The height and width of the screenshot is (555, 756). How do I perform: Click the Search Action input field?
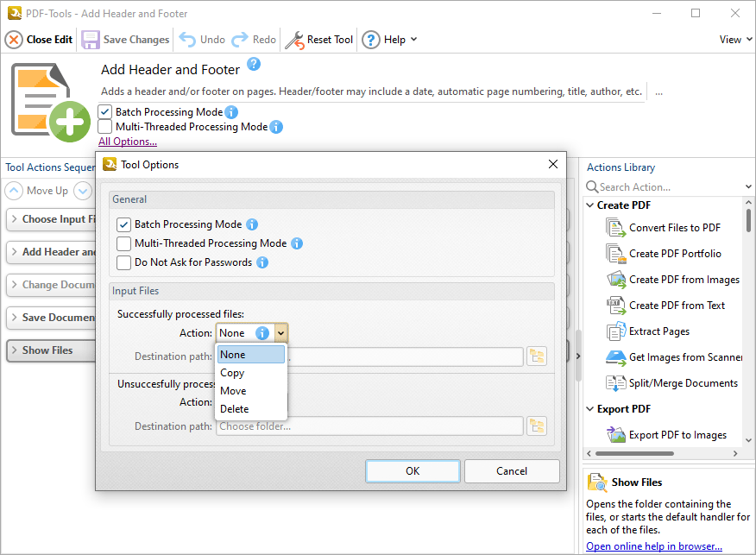[671, 186]
